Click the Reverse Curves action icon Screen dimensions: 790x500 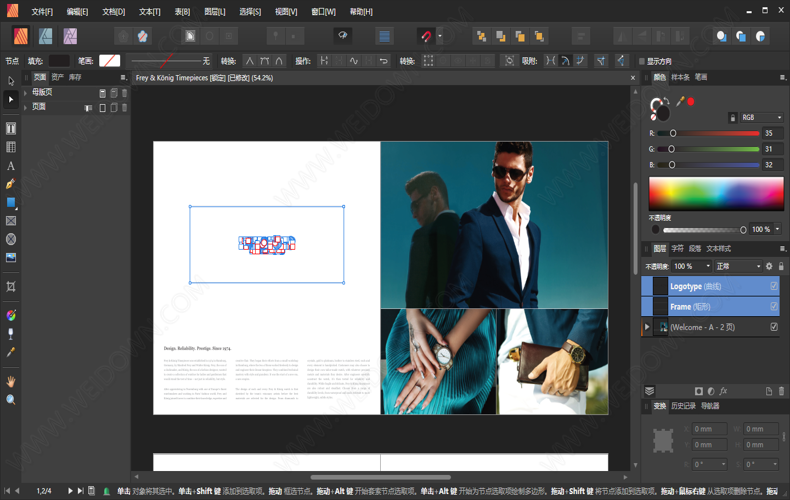tap(384, 61)
